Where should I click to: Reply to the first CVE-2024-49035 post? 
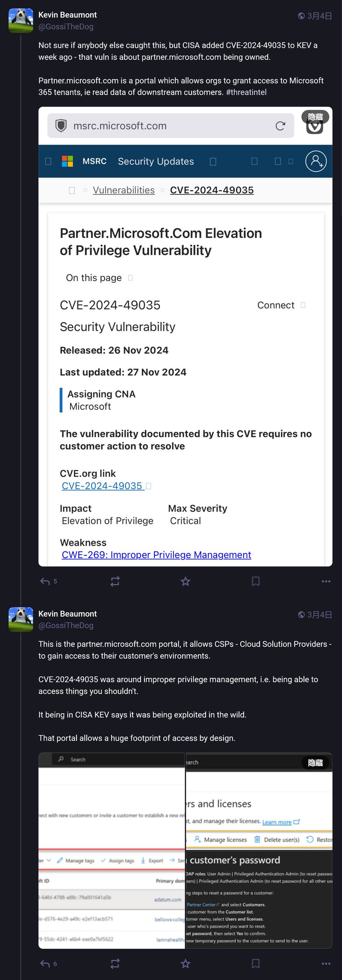[x=45, y=581]
